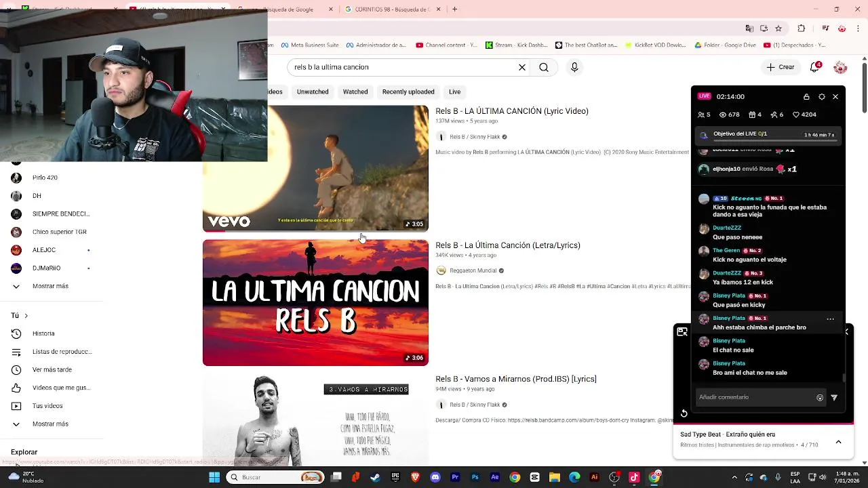Click the expand-to-tab icon on miniplayer

682,331
